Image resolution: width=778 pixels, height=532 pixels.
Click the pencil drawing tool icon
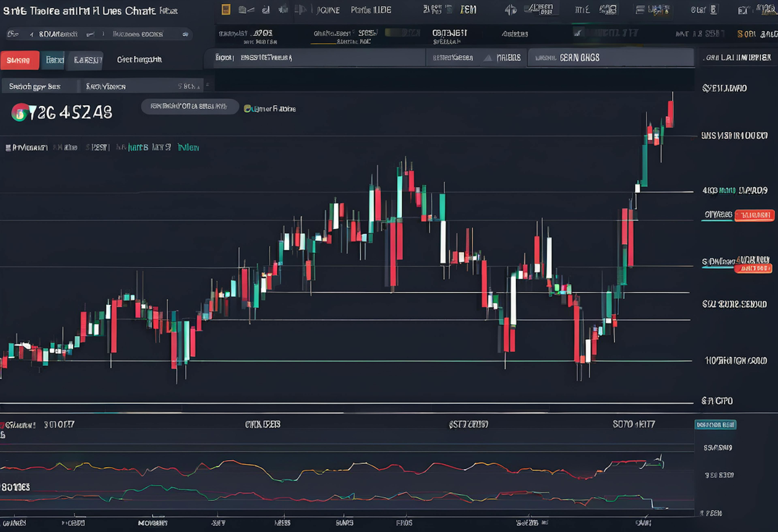[266, 10]
